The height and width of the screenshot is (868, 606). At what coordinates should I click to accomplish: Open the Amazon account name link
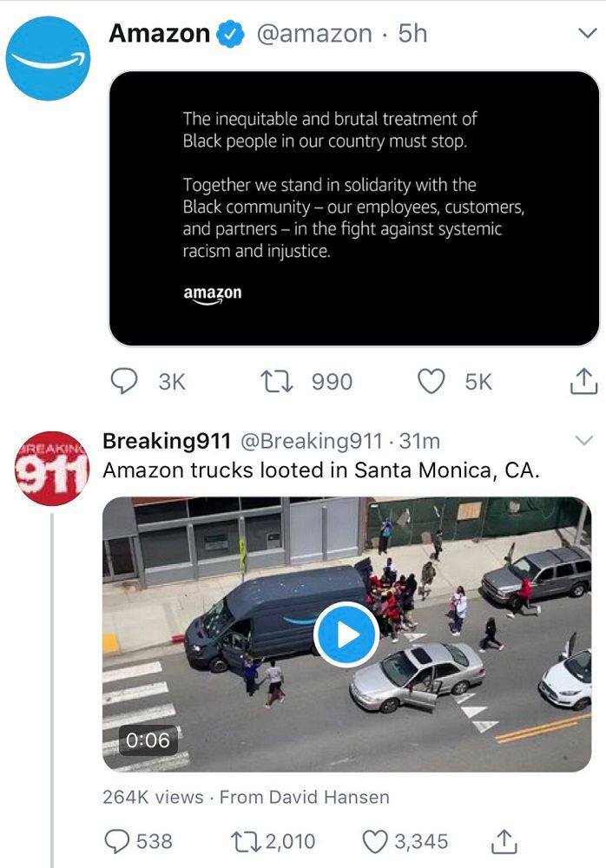click(159, 33)
